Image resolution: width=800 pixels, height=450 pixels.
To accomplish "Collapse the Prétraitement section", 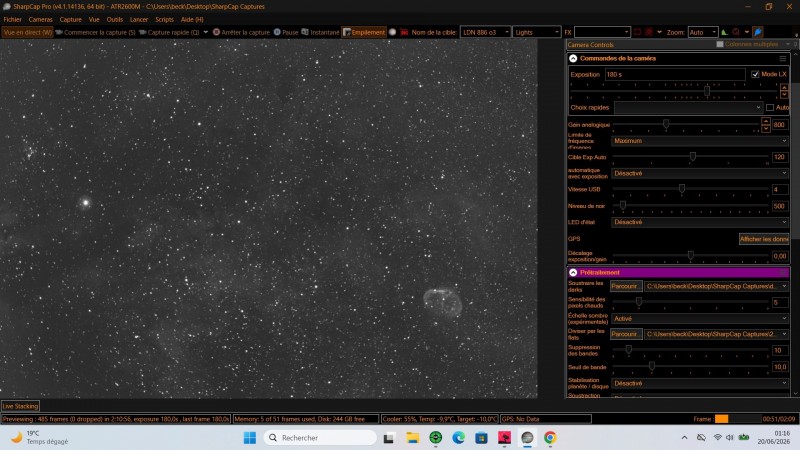I will (573, 272).
